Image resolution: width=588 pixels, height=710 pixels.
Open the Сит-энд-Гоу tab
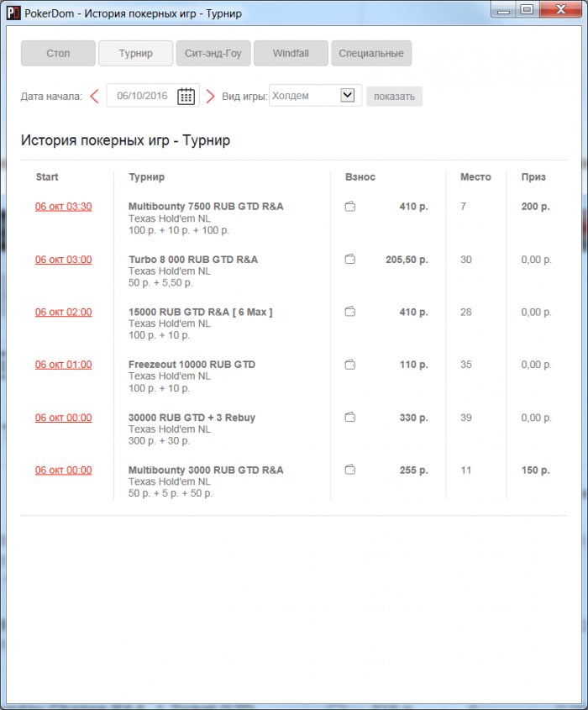point(213,54)
